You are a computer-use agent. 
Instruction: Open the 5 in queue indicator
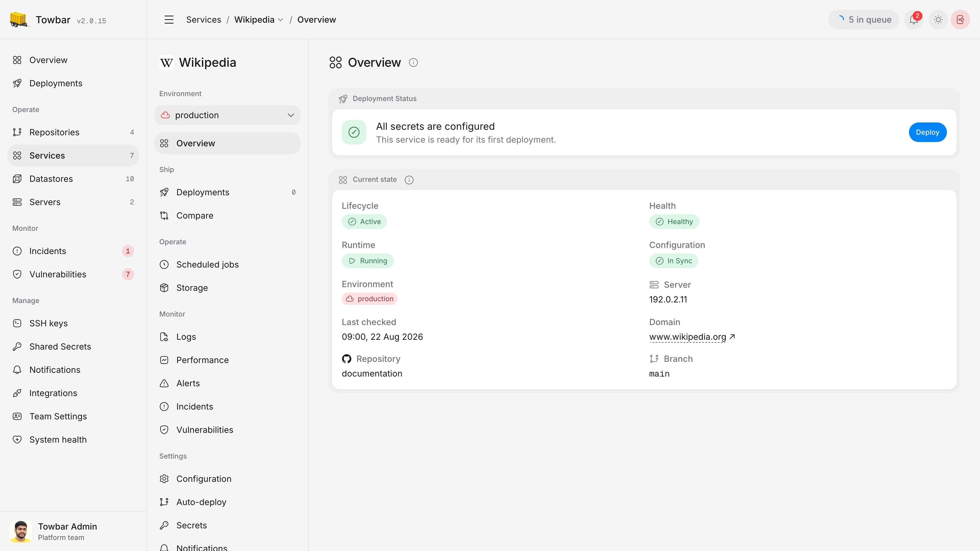coord(864,19)
